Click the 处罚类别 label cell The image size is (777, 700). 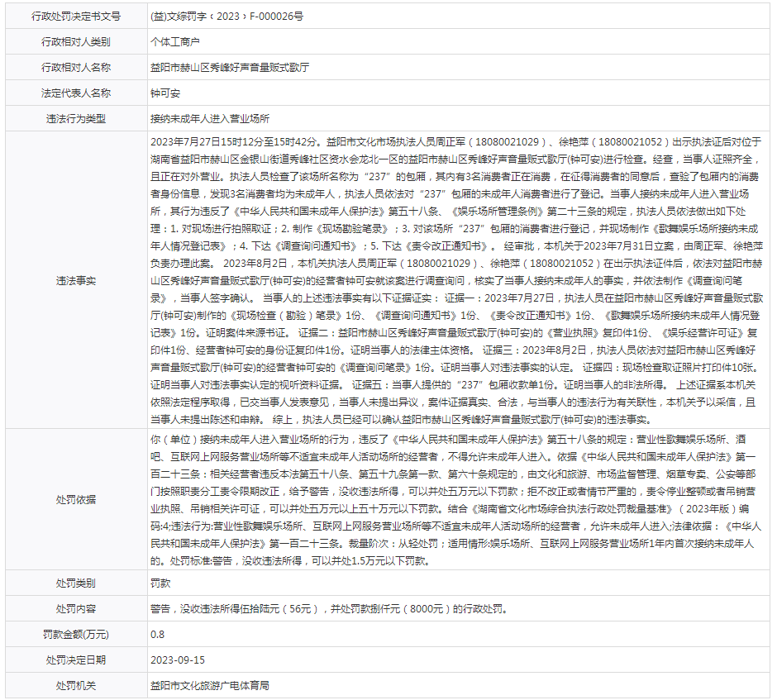75,583
